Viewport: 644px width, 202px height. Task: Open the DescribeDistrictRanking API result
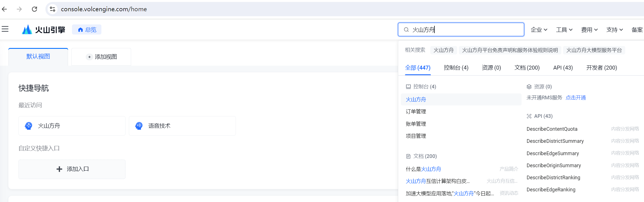tap(553, 178)
